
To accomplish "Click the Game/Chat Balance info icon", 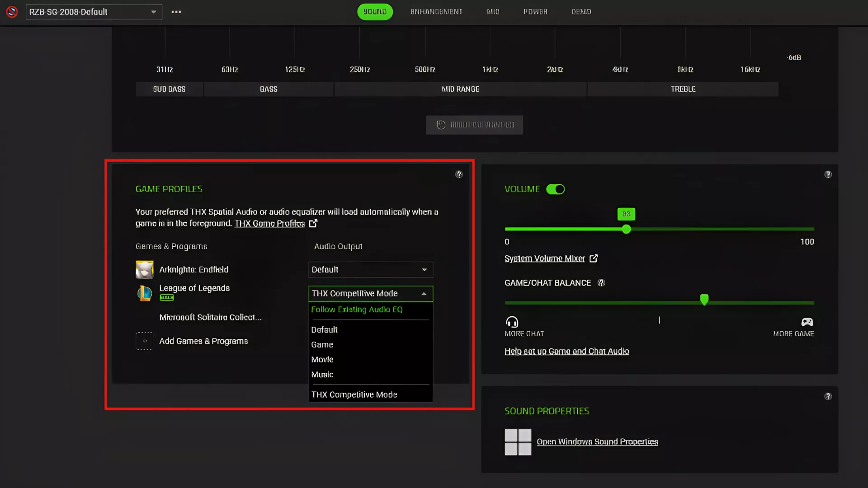I will click(x=601, y=283).
